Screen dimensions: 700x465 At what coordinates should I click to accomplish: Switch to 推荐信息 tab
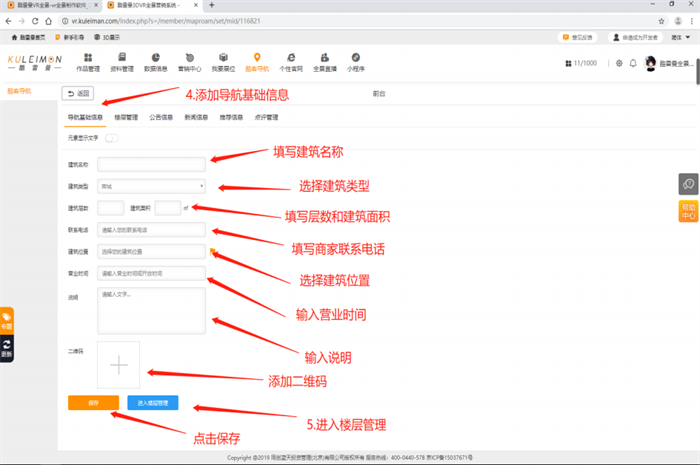click(x=231, y=117)
